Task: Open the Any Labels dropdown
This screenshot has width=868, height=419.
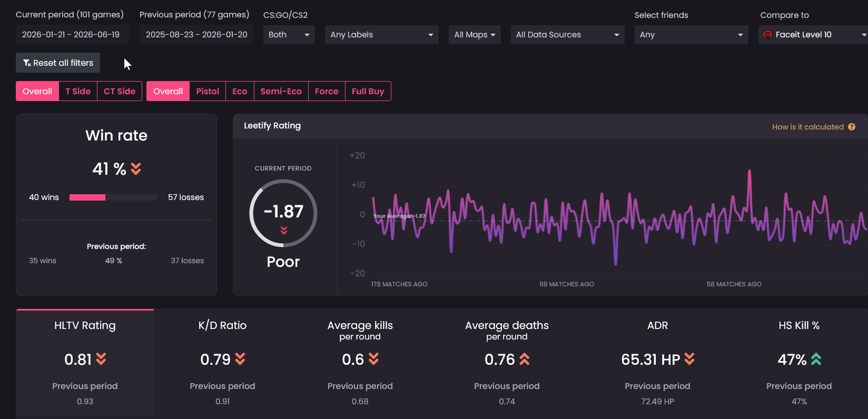Action: click(382, 35)
